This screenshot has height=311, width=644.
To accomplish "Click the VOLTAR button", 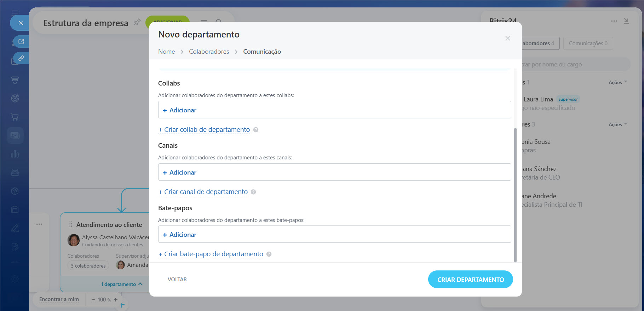I will click(x=177, y=280).
